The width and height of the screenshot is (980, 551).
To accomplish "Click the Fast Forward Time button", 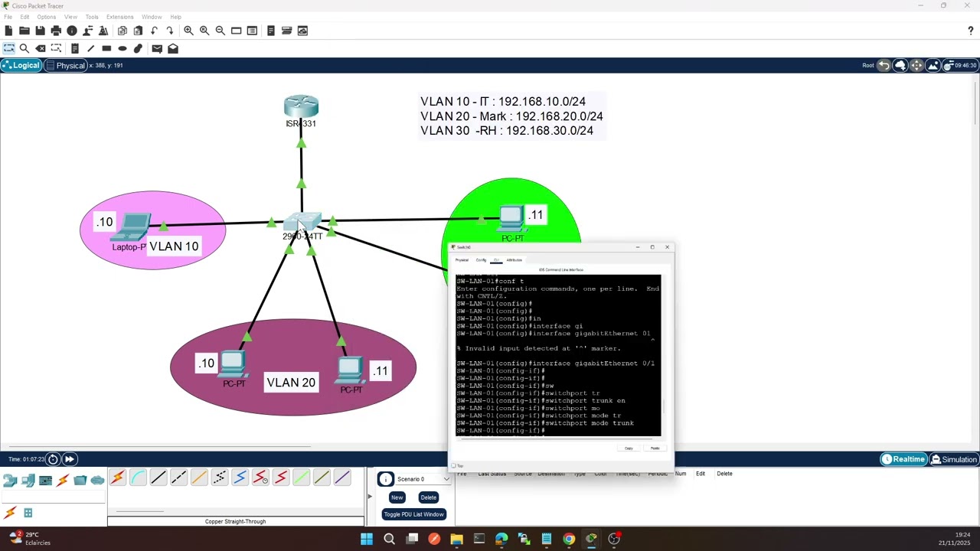I will pos(69,459).
